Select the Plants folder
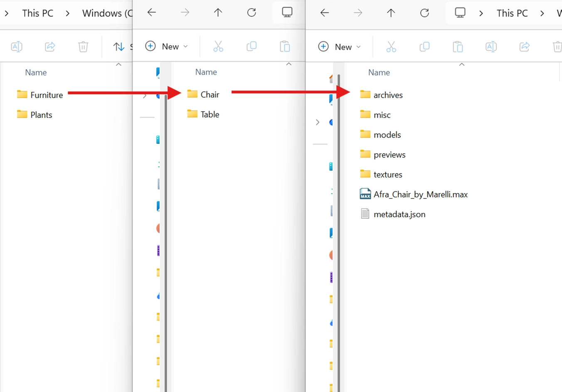Viewport: 562px width, 392px height. (x=35, y=115)
